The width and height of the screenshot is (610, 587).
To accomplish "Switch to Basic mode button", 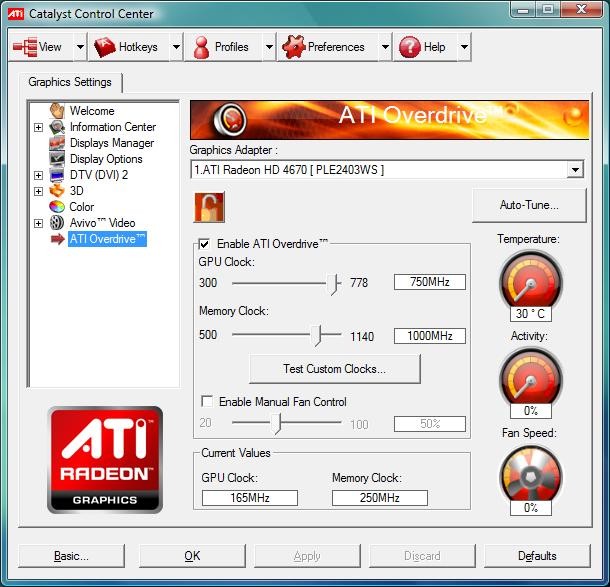I will 71,556.
